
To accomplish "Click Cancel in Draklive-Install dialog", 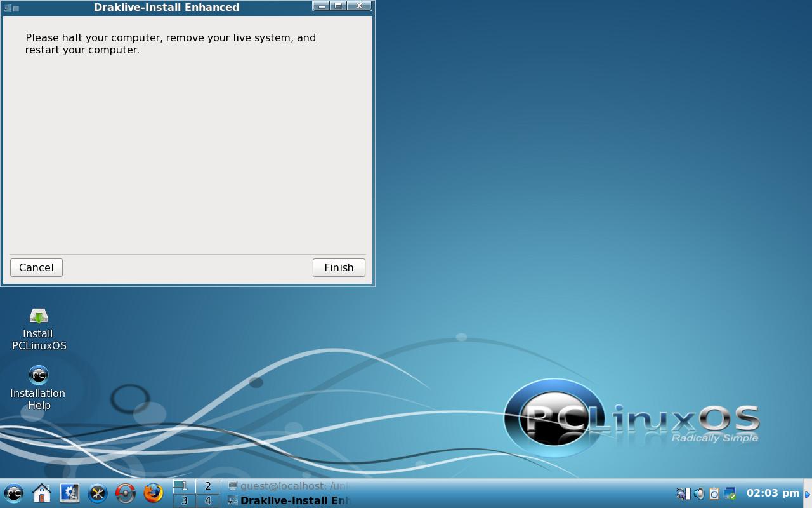I will coord(36,267).
